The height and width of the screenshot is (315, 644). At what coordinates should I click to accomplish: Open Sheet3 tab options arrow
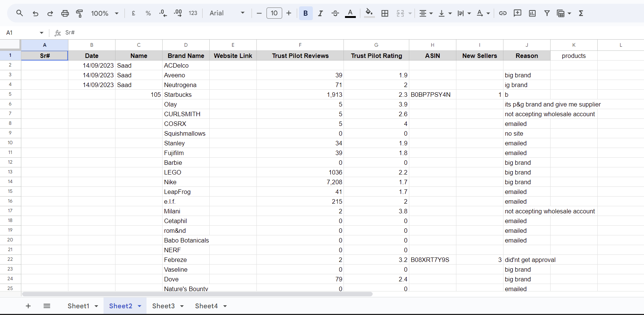pos(182,306)
